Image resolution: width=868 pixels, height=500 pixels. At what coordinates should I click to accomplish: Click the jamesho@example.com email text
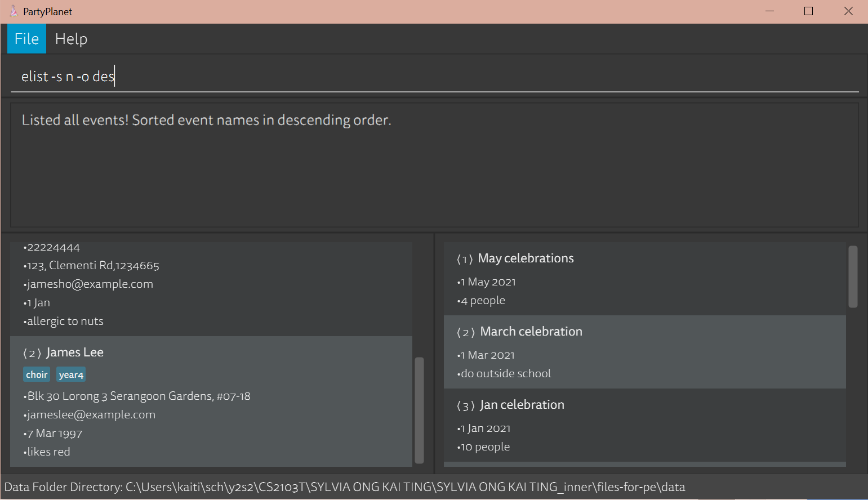(x=90, y=284)
